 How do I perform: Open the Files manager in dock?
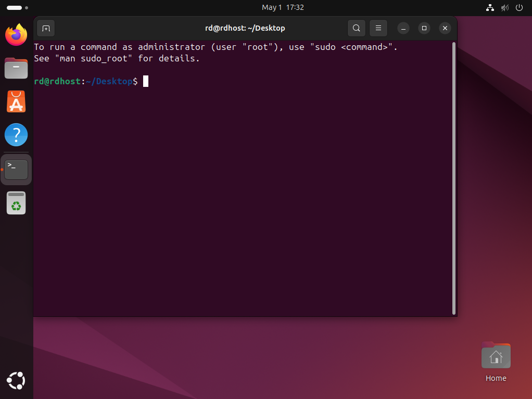coord(16,68)
